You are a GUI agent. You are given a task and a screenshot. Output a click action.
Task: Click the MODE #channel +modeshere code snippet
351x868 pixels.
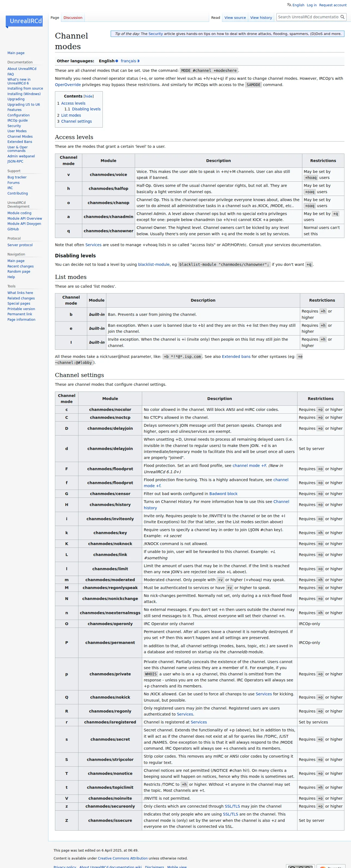209,71
